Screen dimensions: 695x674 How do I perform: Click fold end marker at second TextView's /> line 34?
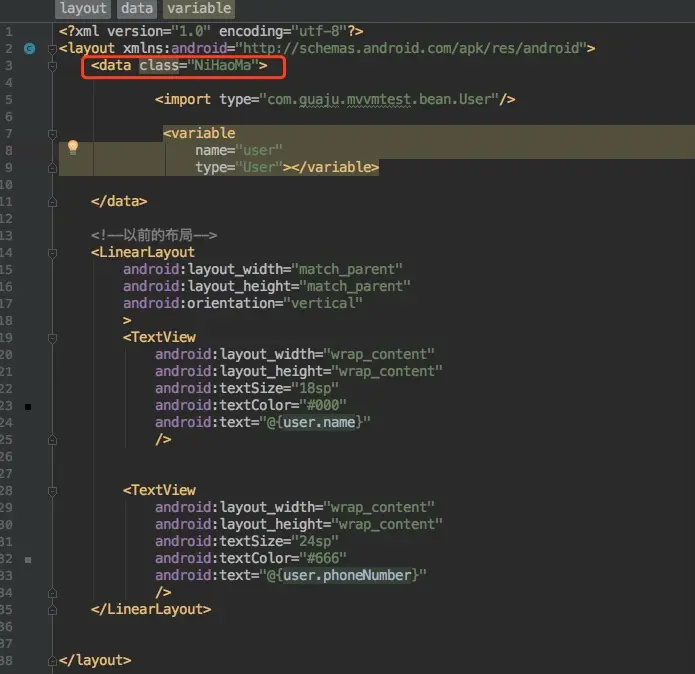(52, 593)
